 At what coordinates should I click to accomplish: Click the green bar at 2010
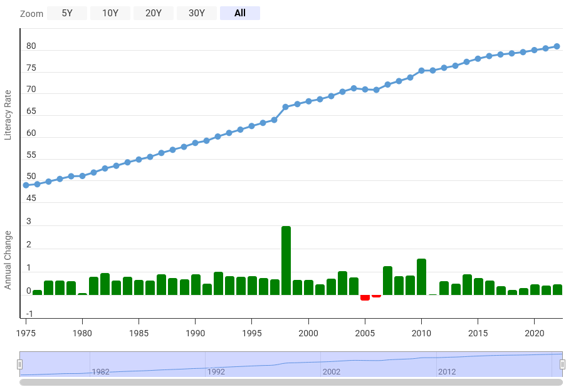click(421, 277)
